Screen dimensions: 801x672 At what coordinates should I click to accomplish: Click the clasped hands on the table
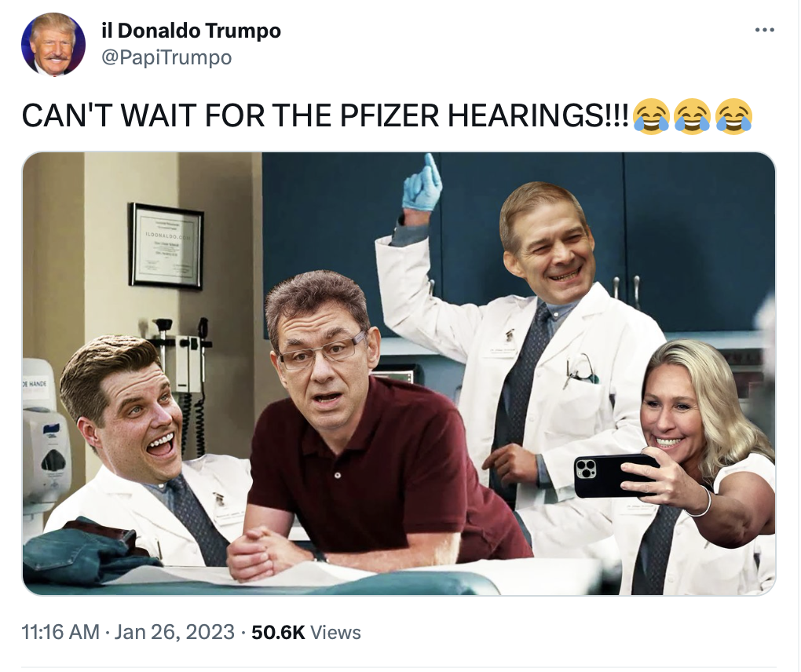[266, 555]
